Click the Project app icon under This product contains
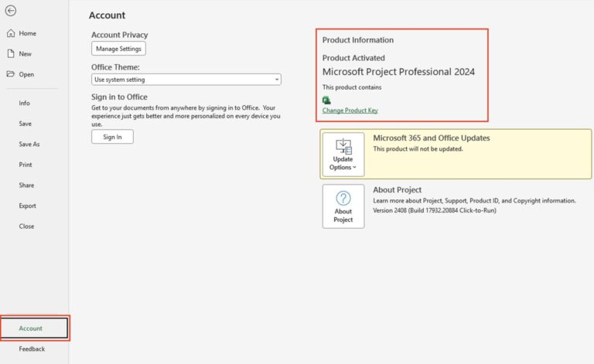 pyautogui.click(x=326, y=100)
